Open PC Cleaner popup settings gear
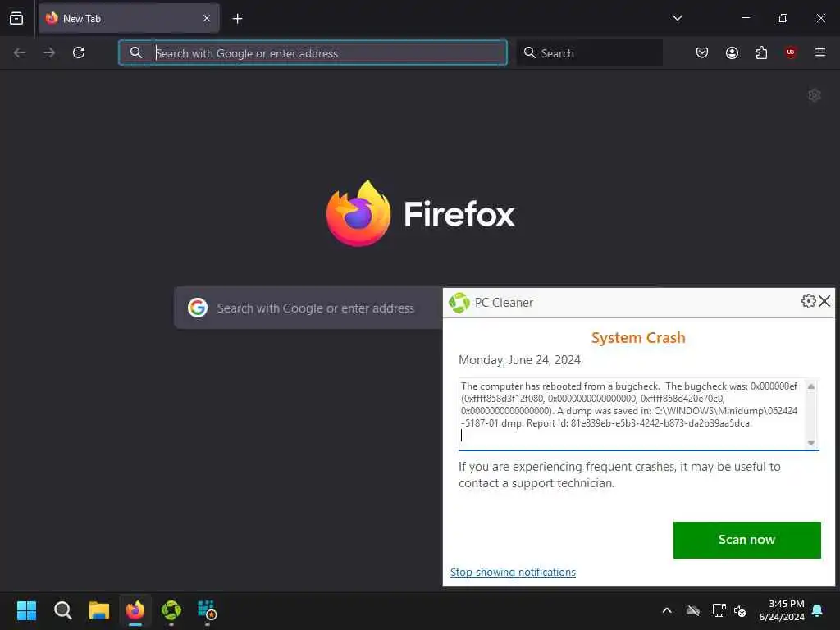 point(808,301)
